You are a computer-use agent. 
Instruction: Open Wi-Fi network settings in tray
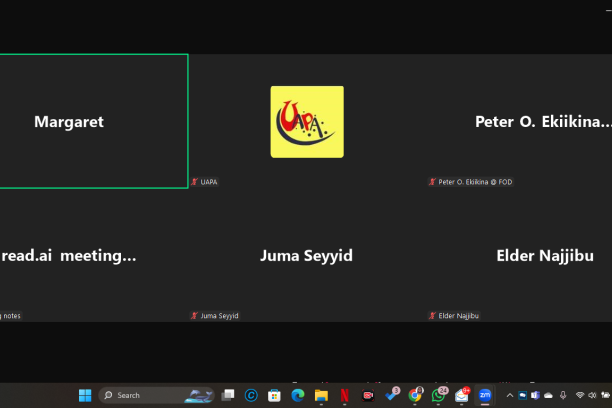point(580,395)
